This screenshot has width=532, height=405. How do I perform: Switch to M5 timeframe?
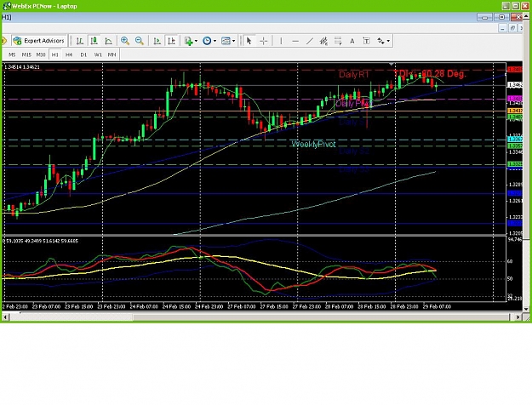[x=12, y=54]
